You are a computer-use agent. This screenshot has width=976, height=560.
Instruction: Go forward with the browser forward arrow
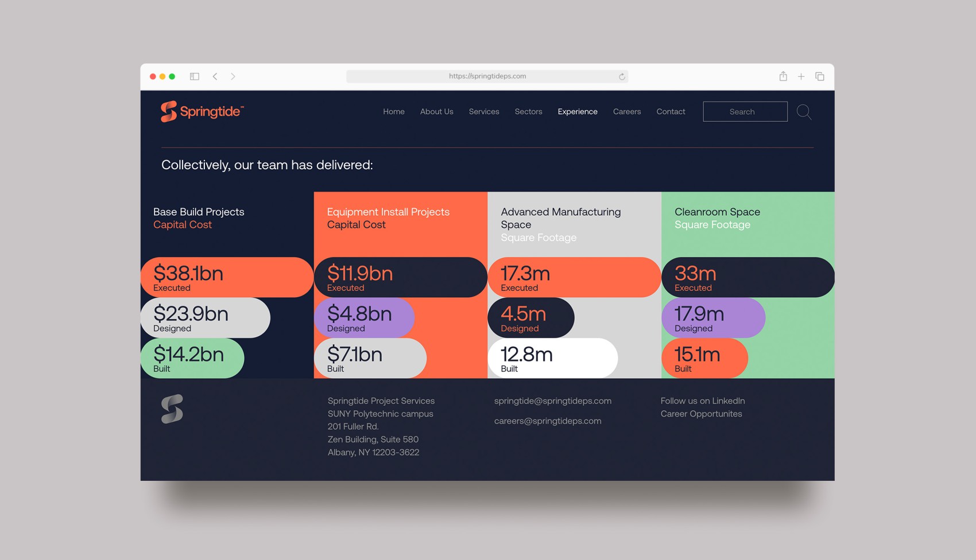(x=233, y=76)
